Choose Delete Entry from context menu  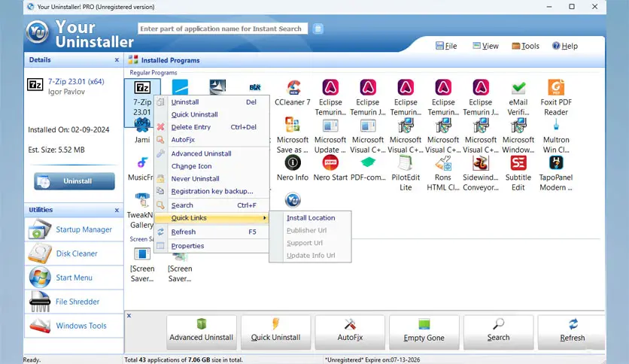[x=212, y=126]
